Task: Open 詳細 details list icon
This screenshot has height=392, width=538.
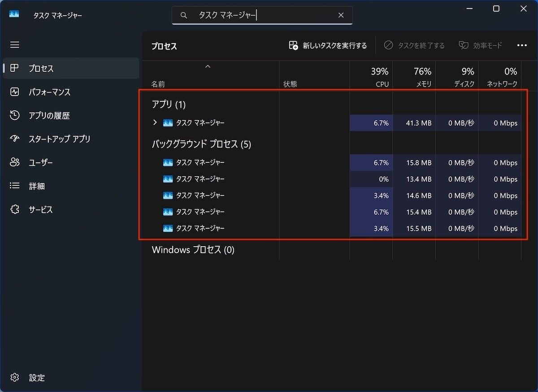Action: click(x=15, y=186)
